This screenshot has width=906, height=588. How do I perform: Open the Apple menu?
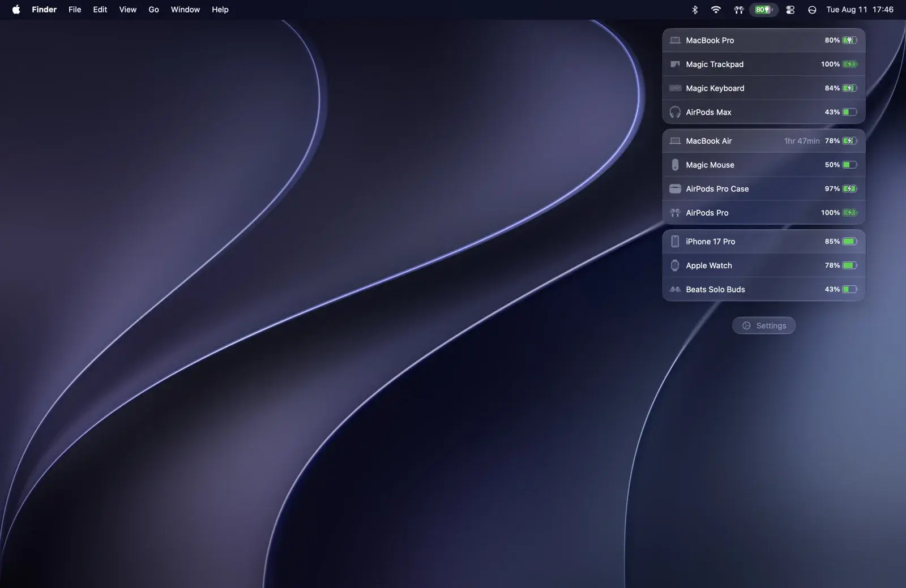click(16, 9)
